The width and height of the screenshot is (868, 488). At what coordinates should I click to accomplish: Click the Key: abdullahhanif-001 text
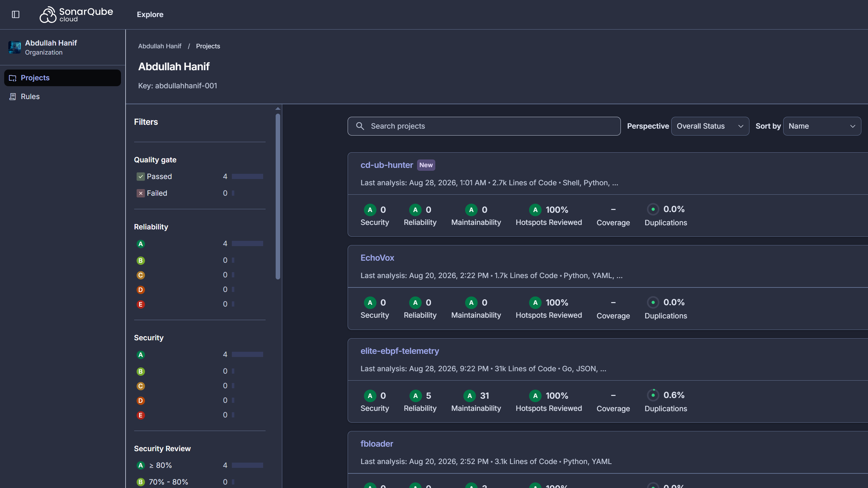coord(178,86)
